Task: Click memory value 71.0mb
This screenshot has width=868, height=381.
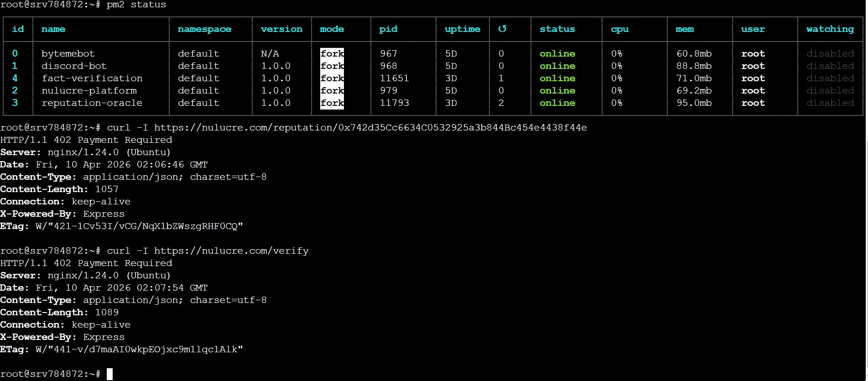Action: [694, 78]
